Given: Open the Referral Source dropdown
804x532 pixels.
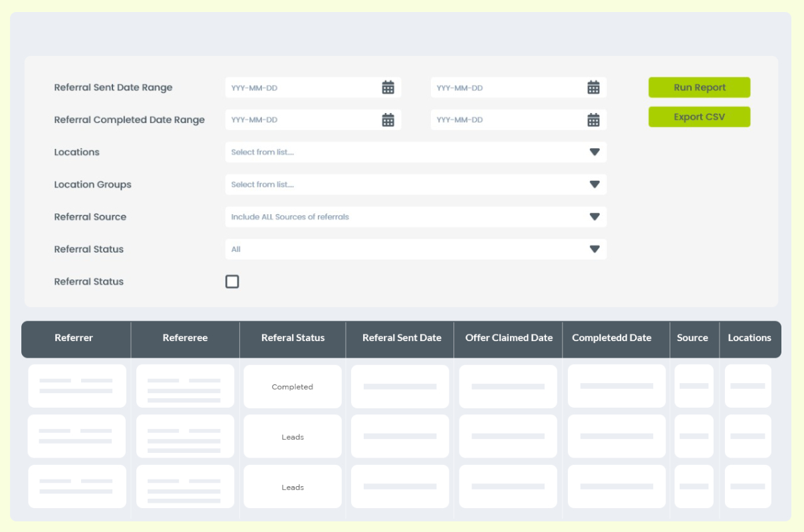Looking at the screenshot, I should pyautogui.click(x=416, y=217).
